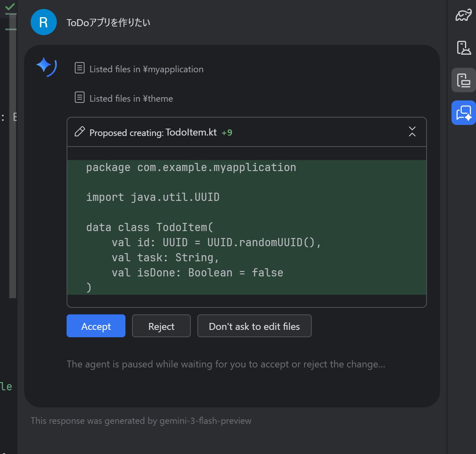The width and height of the screenshot is (476, 454).
Task: Reject the proposed TodoItem.kt change
Action: click(x=161, y=326)
